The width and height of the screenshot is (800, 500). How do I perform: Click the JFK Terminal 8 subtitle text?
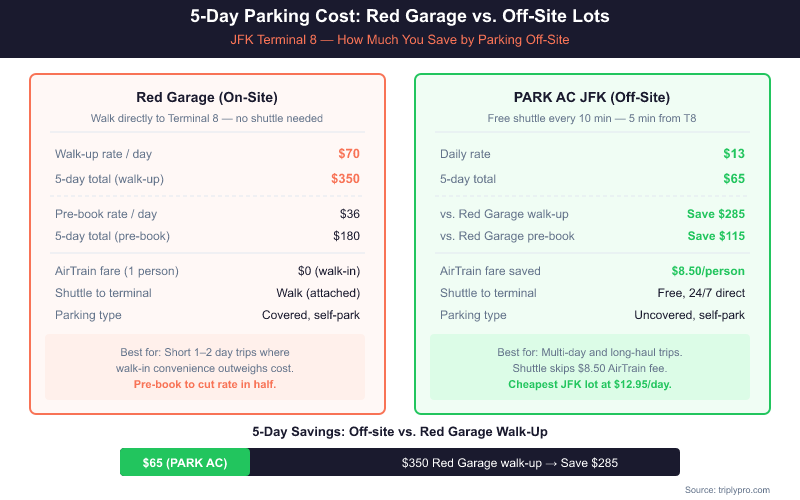pyautogui.click(x=400, y=40)
